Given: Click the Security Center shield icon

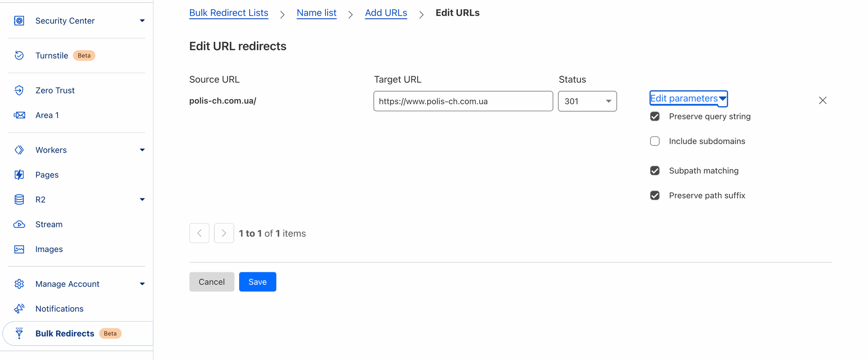Looking at the screenshot, I should (19, 21).
